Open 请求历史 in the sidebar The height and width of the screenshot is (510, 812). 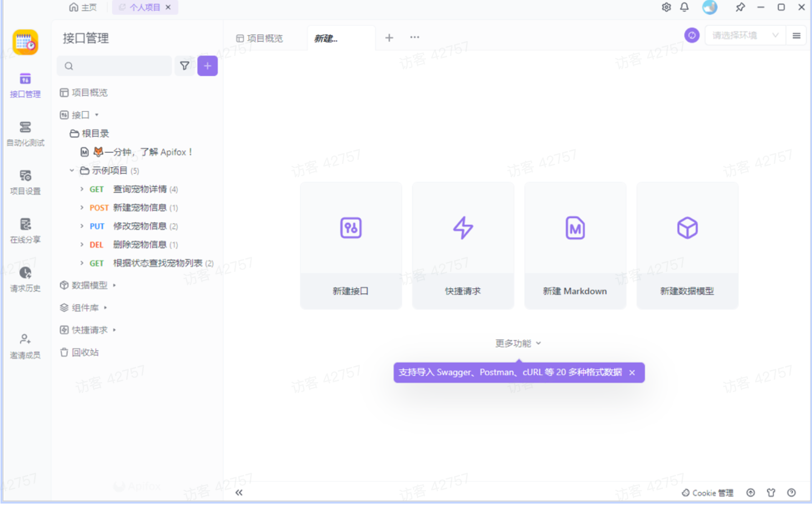pos(25,279)
